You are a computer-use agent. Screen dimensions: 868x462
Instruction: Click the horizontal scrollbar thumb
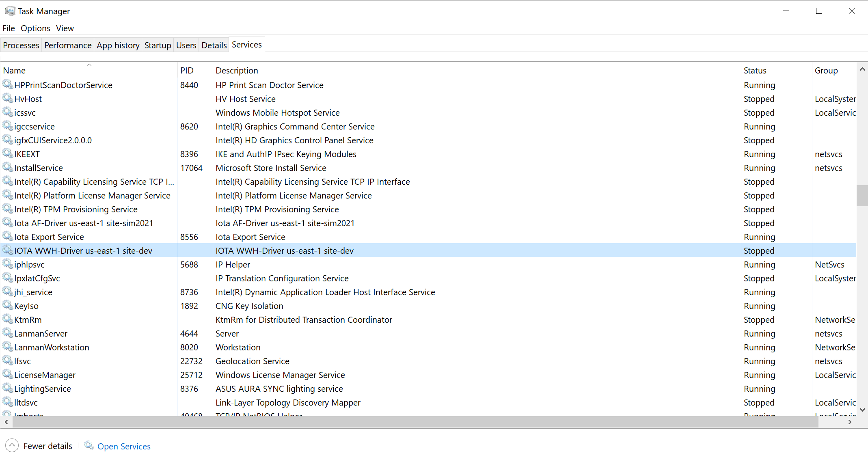415,422
